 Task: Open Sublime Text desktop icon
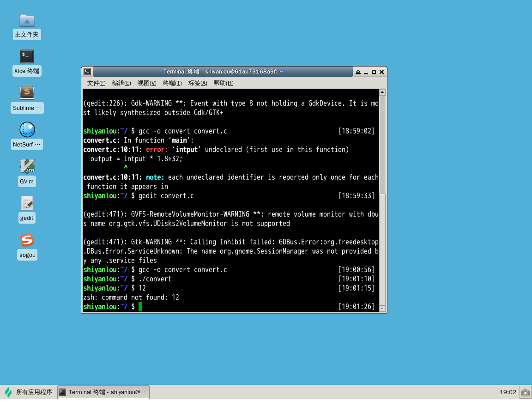27,93
